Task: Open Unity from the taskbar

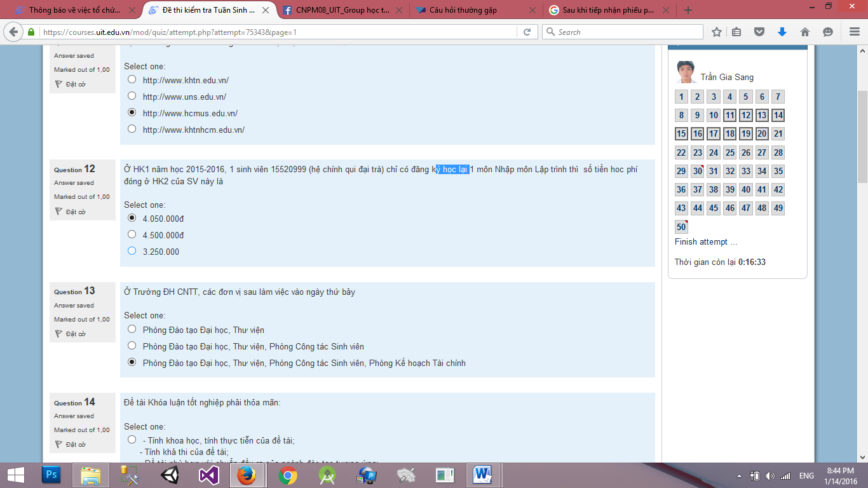Action: (170, 475)
